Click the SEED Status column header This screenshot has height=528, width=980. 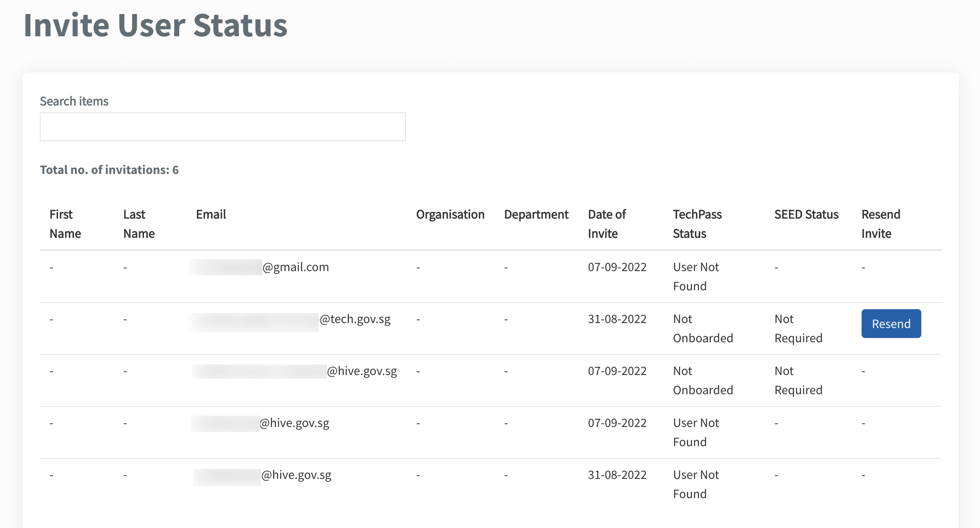(x=806, y=214)
